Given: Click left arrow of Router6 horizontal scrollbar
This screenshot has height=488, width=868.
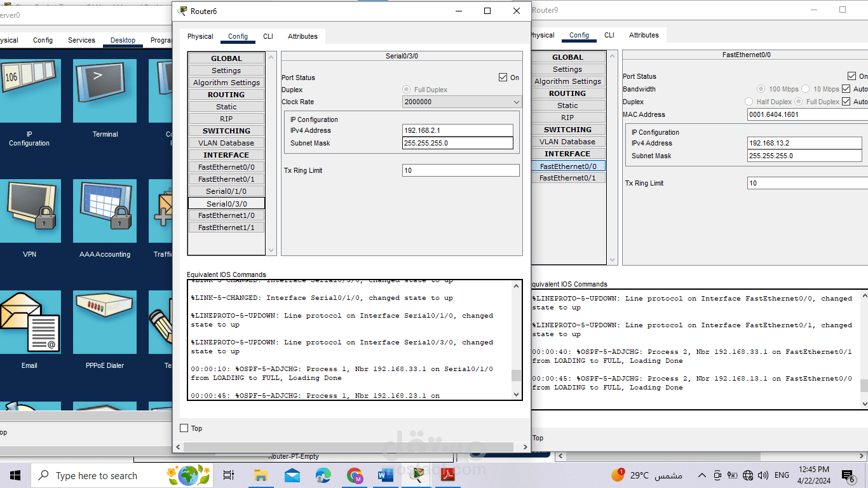Looking at the screenshot, I should click(178, 447).
